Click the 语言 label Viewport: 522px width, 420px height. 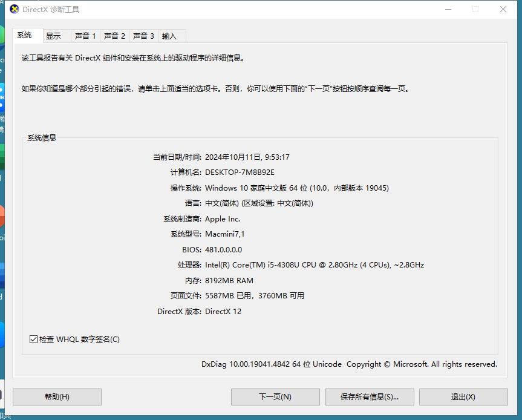coord(193,203)
